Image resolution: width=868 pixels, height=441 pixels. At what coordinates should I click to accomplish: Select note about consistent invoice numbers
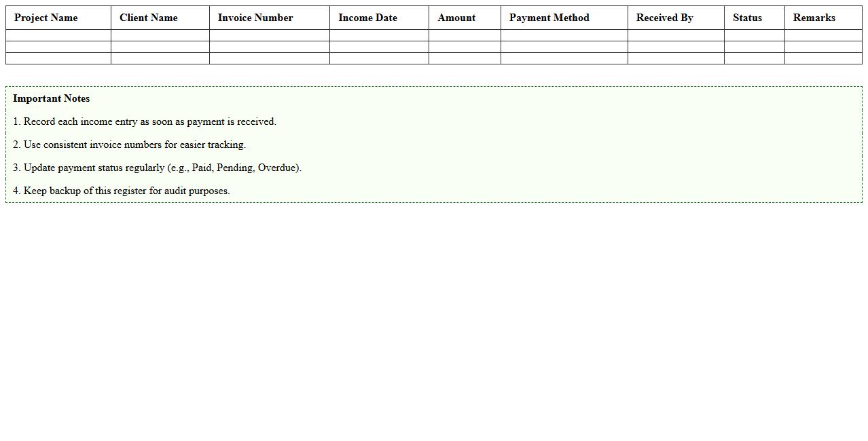(x=129, y=145)
